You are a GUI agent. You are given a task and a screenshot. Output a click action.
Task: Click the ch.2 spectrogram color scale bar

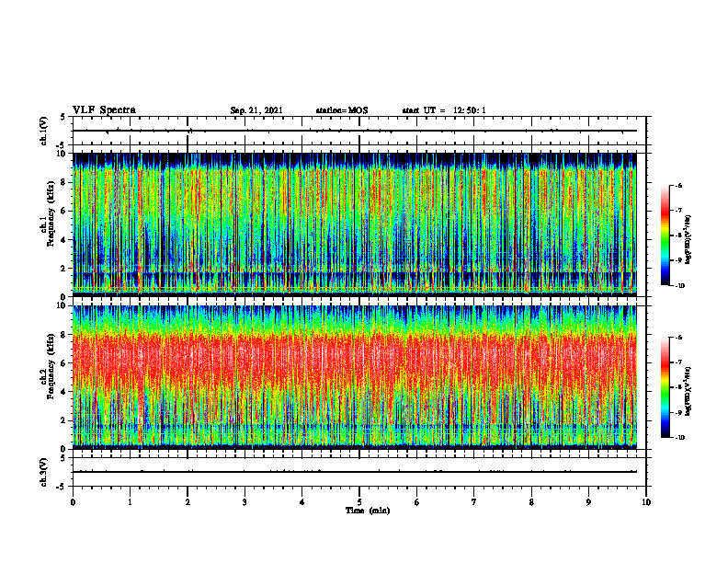665,387
